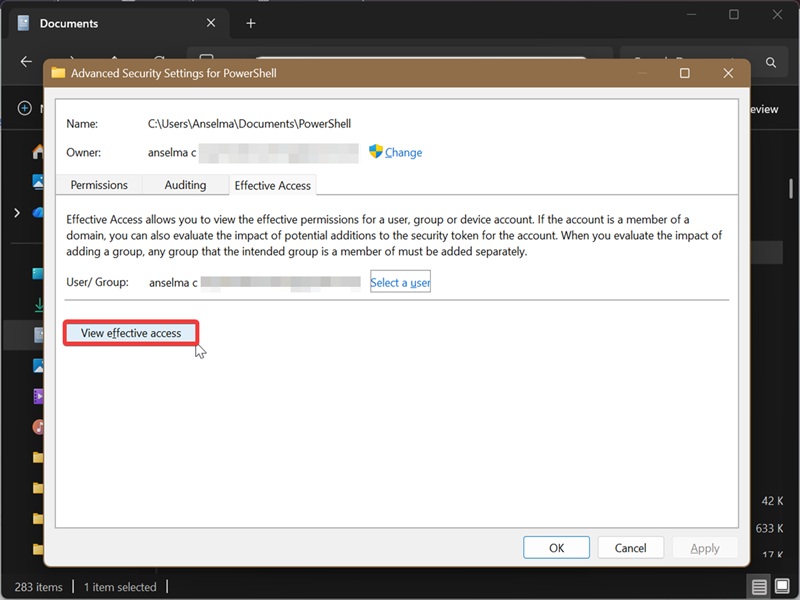This screenshot has width=800, height=600.
Task: Switch to the Permissions tab
Action: click(x=99, y=185)
